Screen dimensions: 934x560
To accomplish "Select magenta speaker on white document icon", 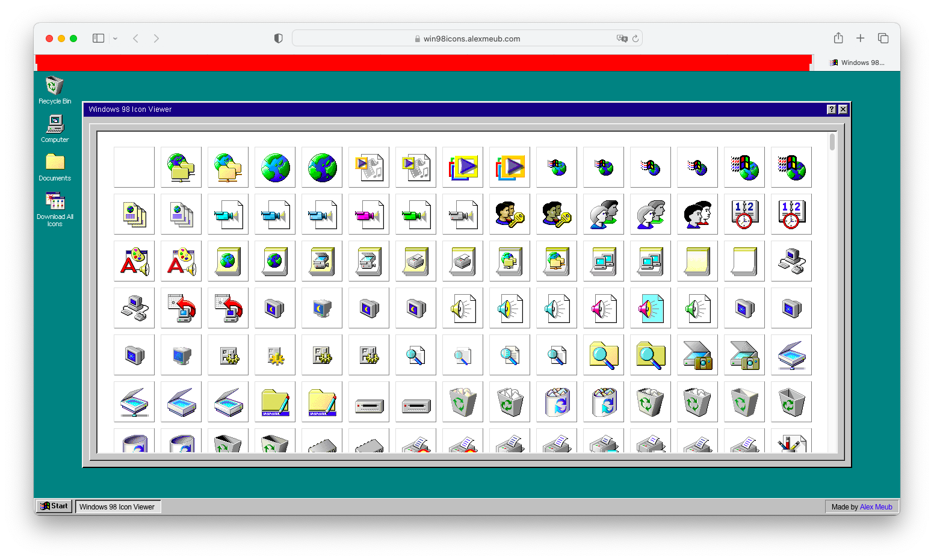I will (604, 308).
